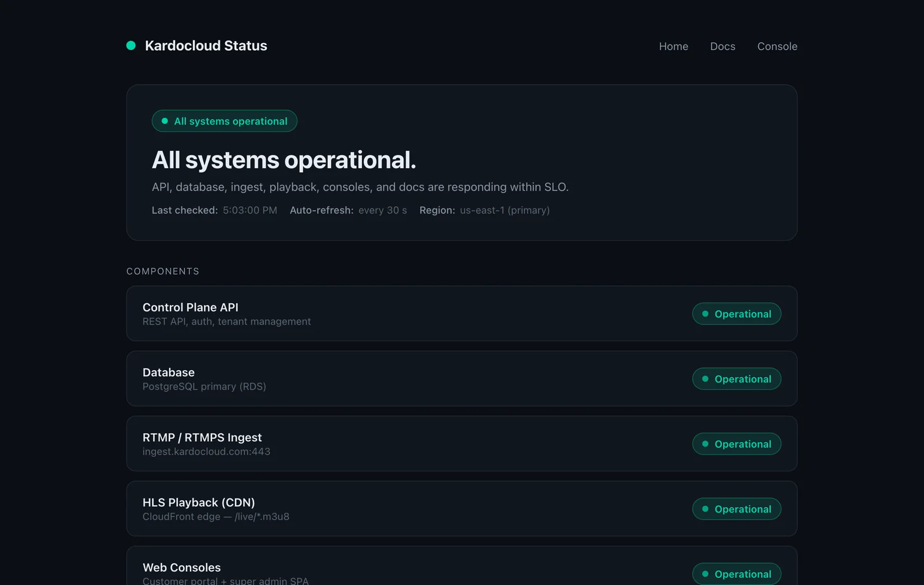Screen dimensions: 924x585
Task: Select the Web Consoles component name
Action: pyautogui.click(x=181, y=568)
